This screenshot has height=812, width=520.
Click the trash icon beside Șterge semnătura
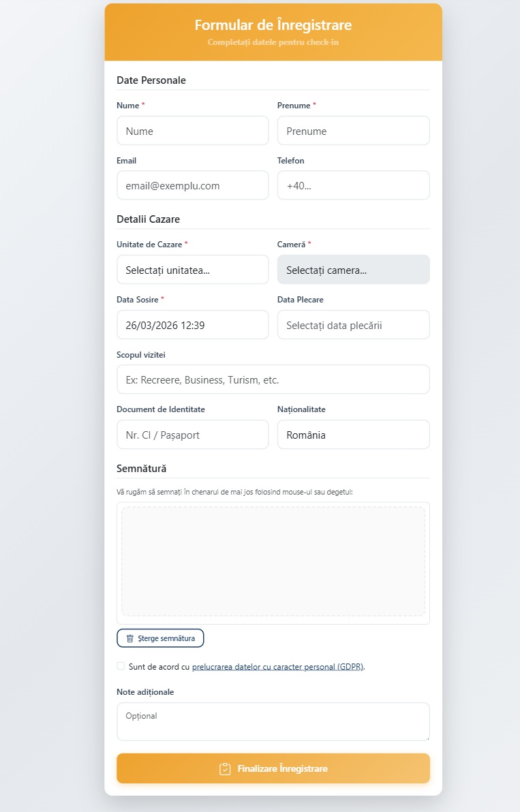(130, 638)
